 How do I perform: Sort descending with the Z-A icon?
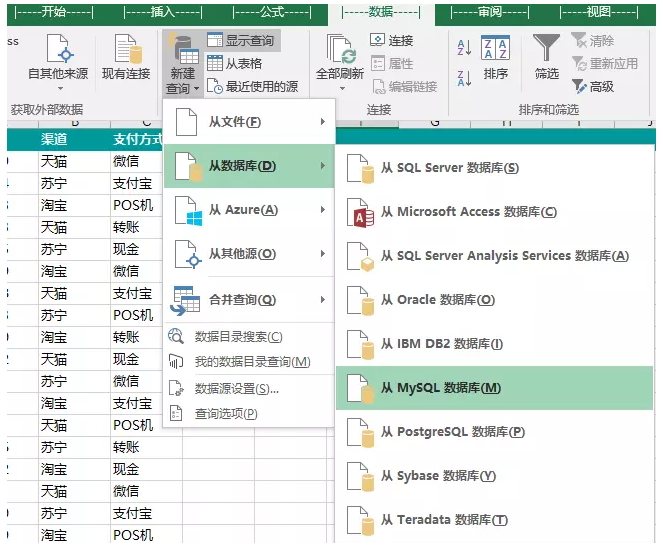pos(464,79)
